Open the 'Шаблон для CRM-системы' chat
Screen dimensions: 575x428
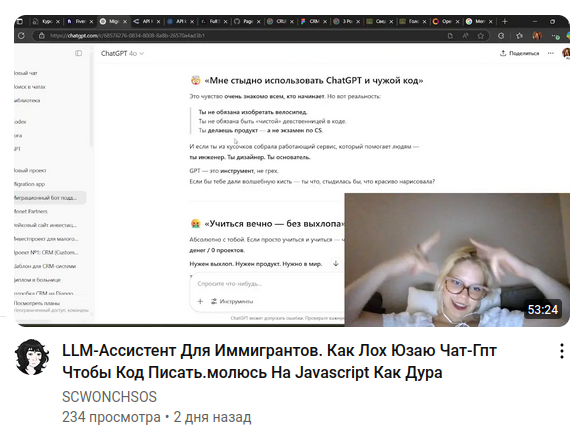click(x=45, y=266)
